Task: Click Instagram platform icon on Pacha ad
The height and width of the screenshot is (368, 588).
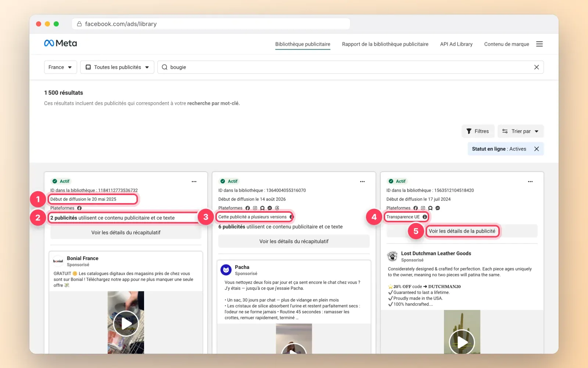Action: (x=255, y=208)
